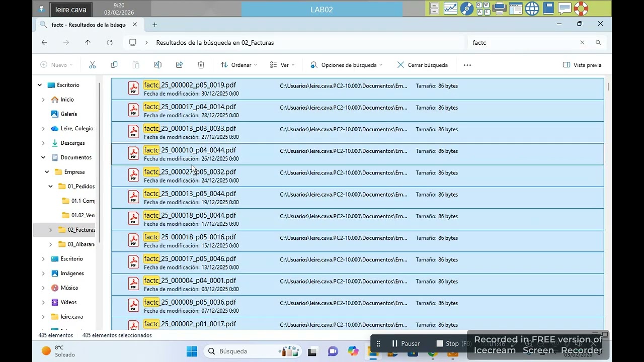This screenshot has height=362, width=644.
Task: Open 'Leire, Colegio' OneDrive in sidebar
Action: point(72,129)
